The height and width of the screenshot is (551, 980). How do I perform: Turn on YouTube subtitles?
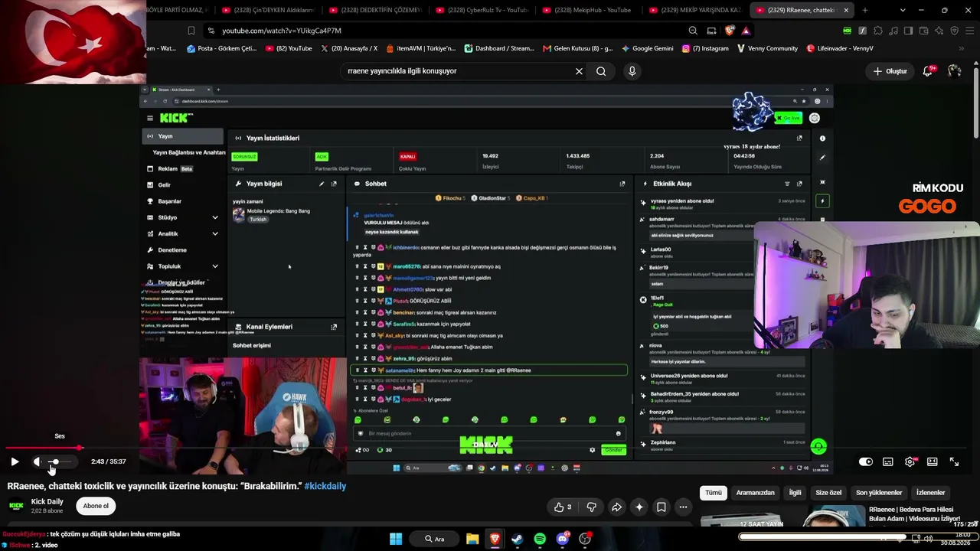(888, 461)
